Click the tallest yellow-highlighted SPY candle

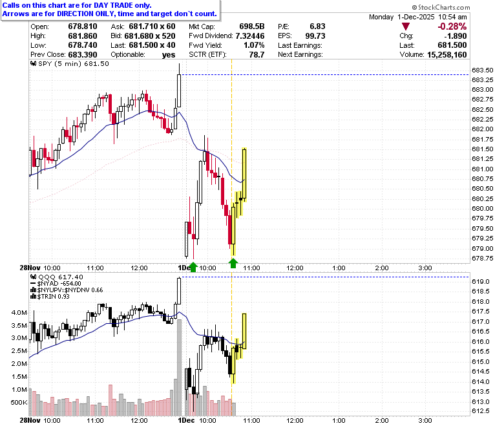[x=244, y=175]
